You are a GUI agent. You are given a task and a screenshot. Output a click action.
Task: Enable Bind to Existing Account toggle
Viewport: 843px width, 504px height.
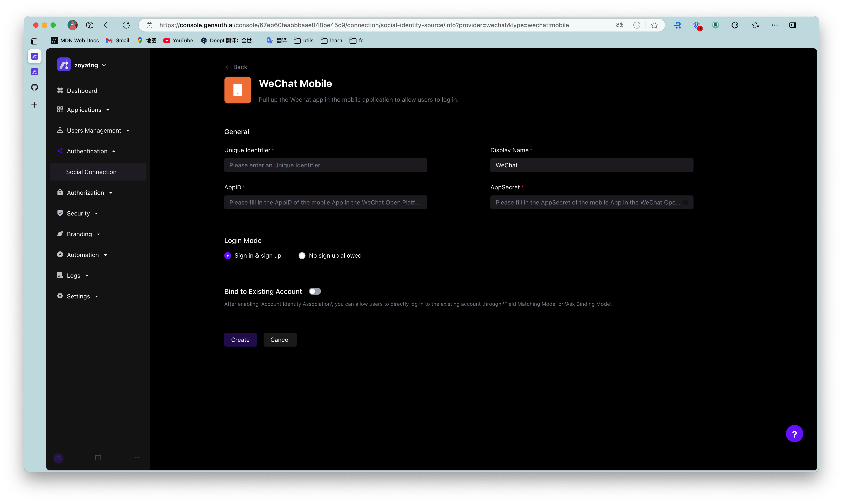[315, 291]
